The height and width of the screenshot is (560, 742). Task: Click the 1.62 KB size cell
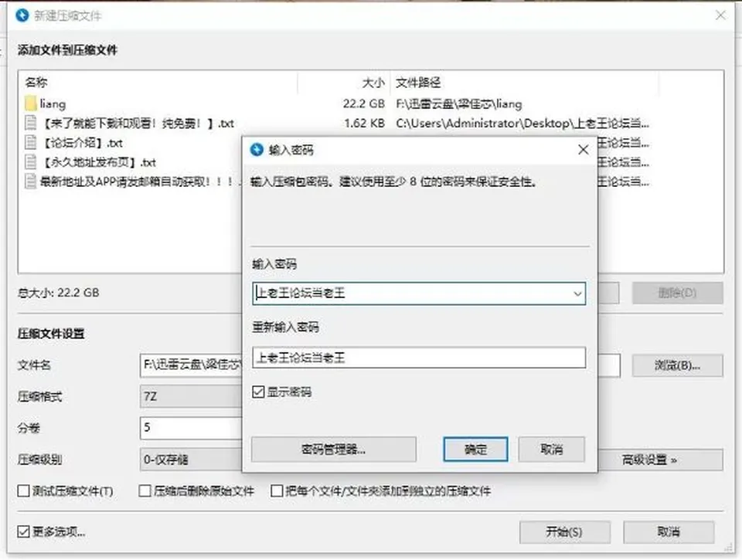(364, 123)
